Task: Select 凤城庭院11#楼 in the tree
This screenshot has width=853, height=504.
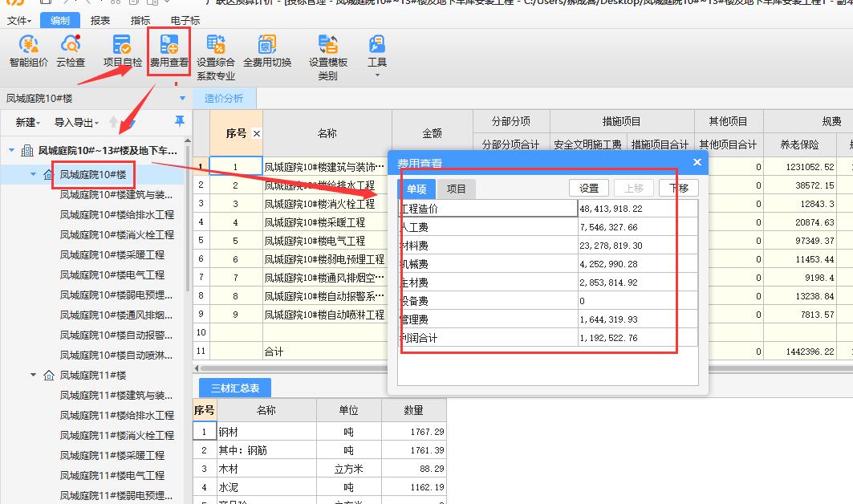Action: coord(93,375)
